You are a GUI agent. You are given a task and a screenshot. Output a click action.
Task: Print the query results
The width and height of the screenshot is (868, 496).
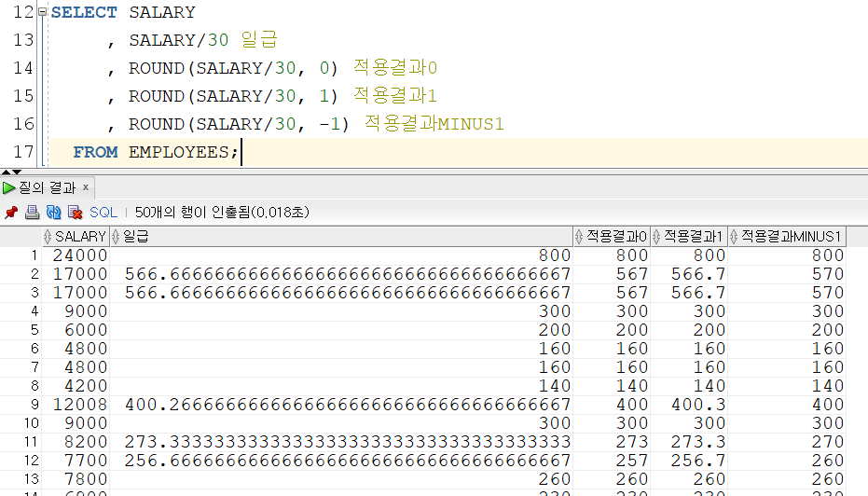click(32, 212)
